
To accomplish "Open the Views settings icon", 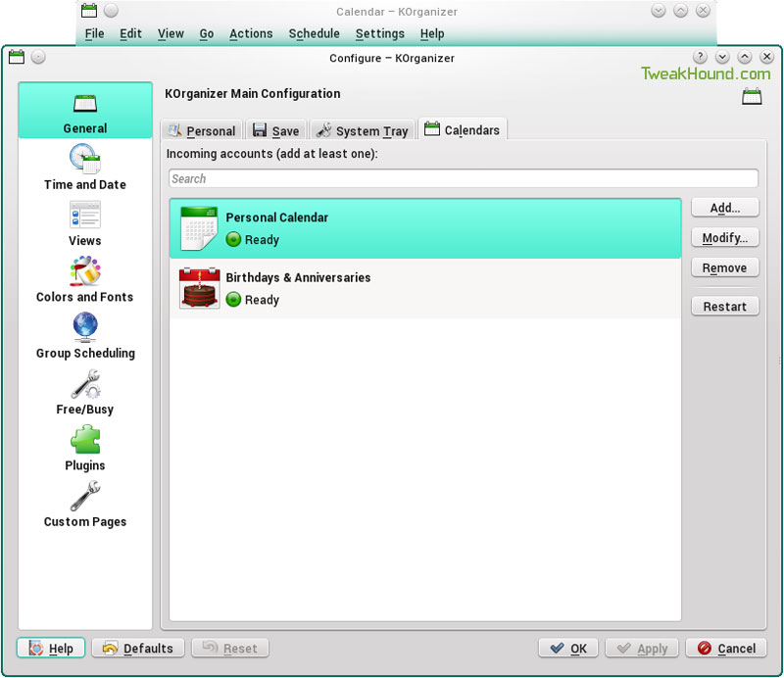I will 85,215.
